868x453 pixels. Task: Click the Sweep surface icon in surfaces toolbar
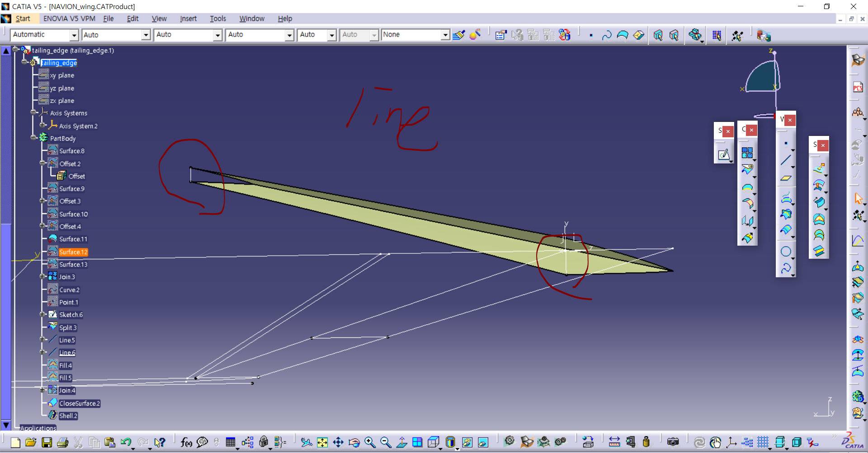[x=819, y=202]
